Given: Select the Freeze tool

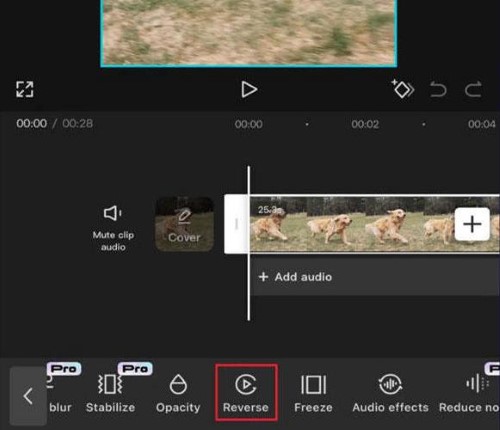Looking at the screenshot, I should click(x=313, y=393).
